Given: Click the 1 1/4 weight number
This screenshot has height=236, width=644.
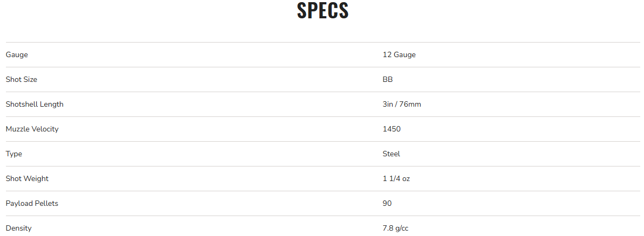Looking at the screenshot, I should (392, 178).
